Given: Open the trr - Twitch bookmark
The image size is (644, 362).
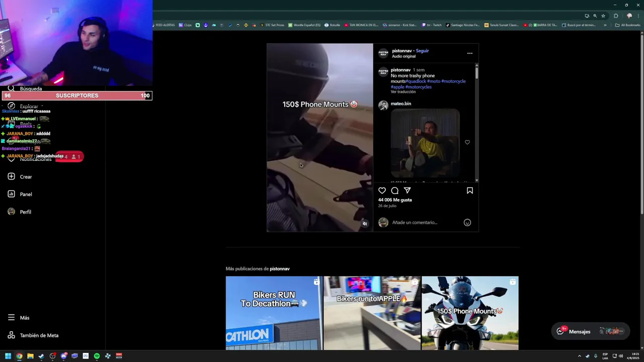Looking at the screenshot, I should (x=432, y=25).
